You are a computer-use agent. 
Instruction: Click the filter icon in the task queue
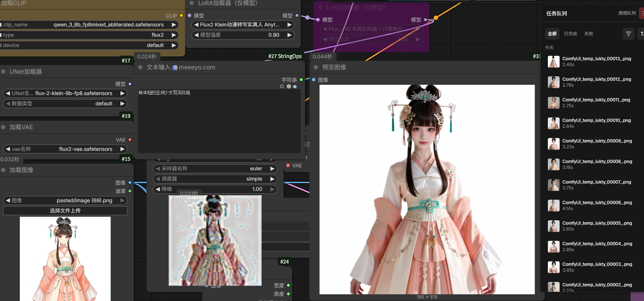628,34
